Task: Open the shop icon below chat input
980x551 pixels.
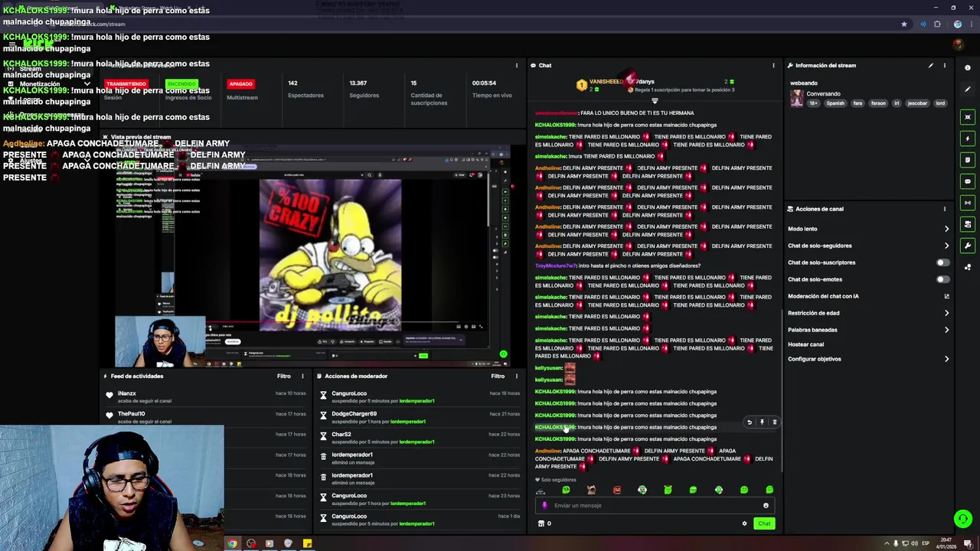Action: tap(541, 523)
